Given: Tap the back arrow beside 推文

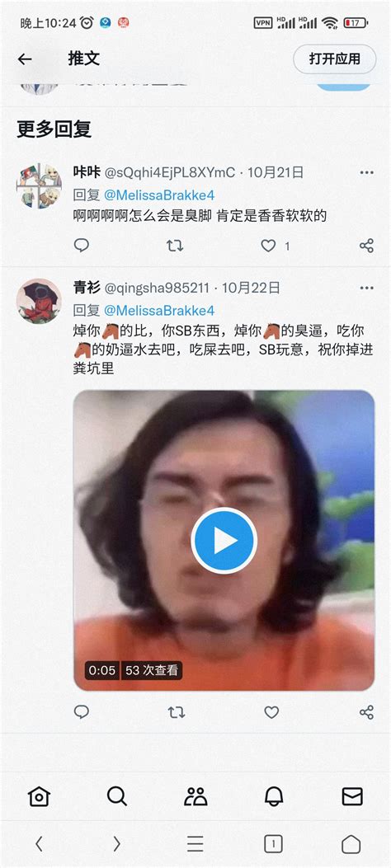Looking at the screenshot, I should 25,59.
